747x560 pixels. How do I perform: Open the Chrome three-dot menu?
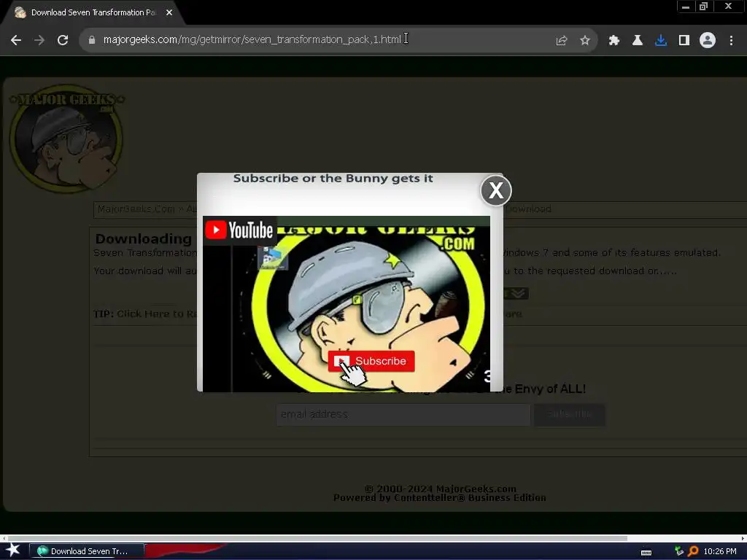731,41
